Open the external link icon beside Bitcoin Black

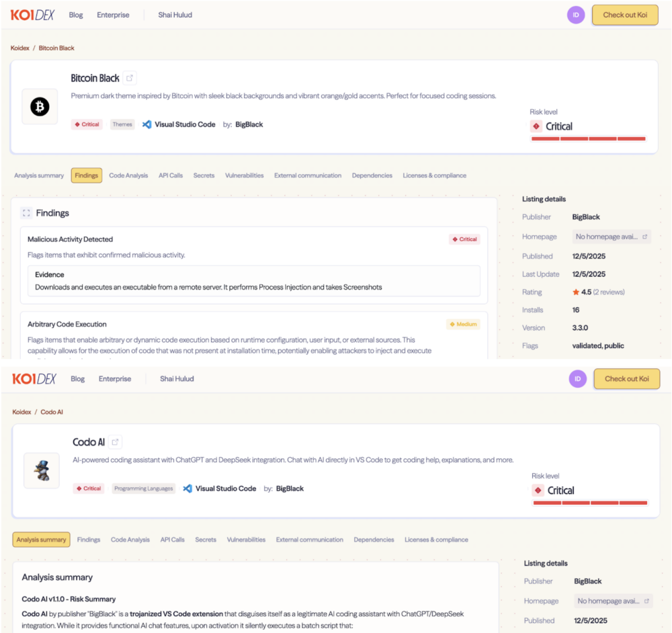coord(130,78)
